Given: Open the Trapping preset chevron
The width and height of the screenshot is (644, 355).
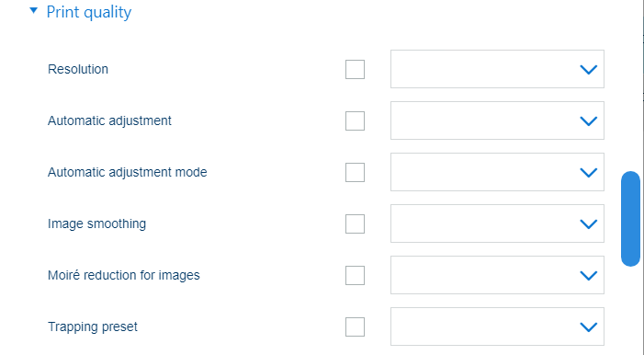Looking at the screenshot, I should click(588, 327).
